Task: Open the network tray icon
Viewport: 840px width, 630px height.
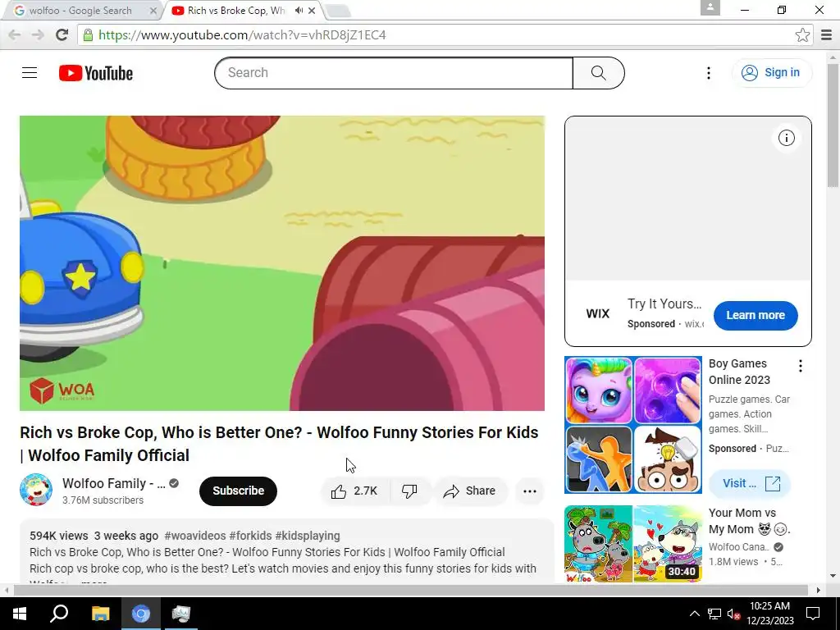Action: click(x=714, y=614)
